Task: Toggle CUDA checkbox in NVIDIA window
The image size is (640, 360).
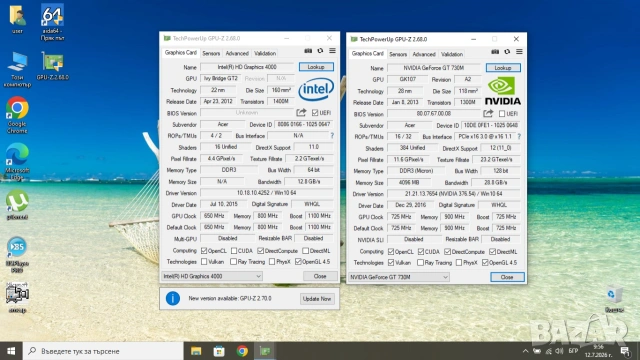Action: coord(421,251)
